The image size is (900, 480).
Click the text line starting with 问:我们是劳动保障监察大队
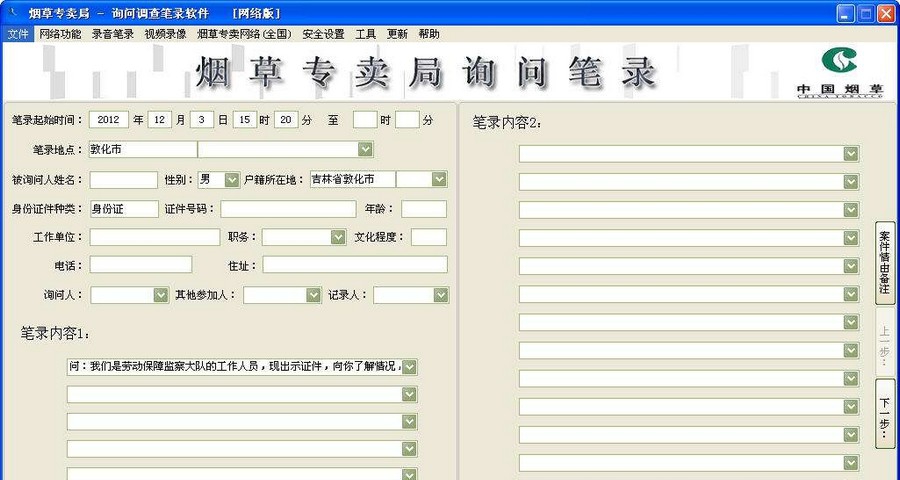(x=235, y=367)
